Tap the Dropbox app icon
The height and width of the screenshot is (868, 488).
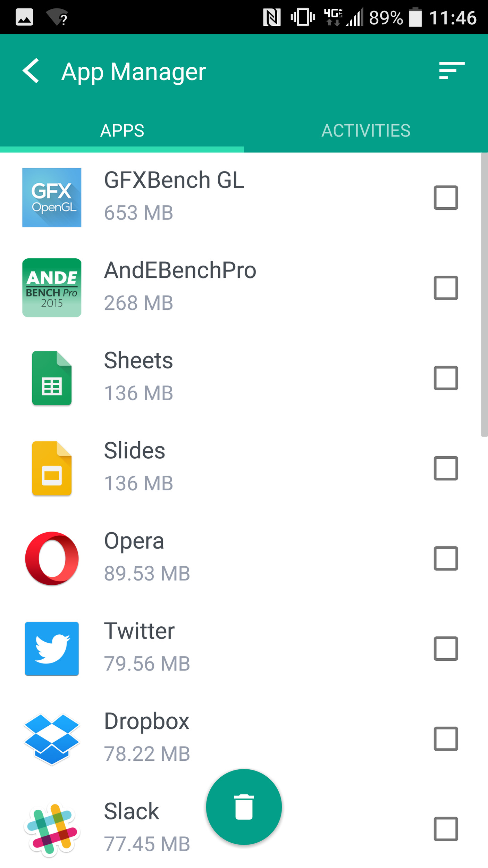click(52, 739)
